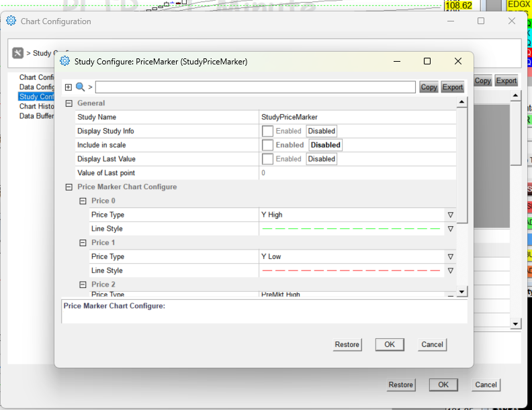Click Cancel in Study Configure dialog
The image size is (532, 410).
tap(433, 345)
